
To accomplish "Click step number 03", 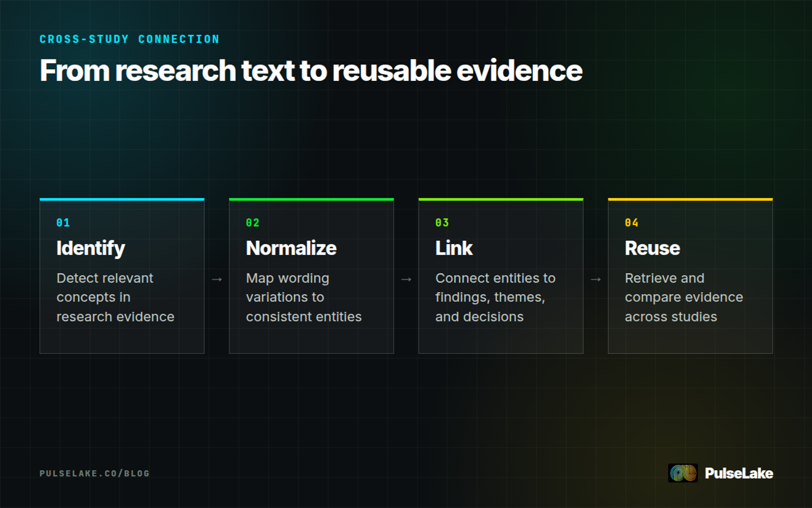I will tap(442, 223).
